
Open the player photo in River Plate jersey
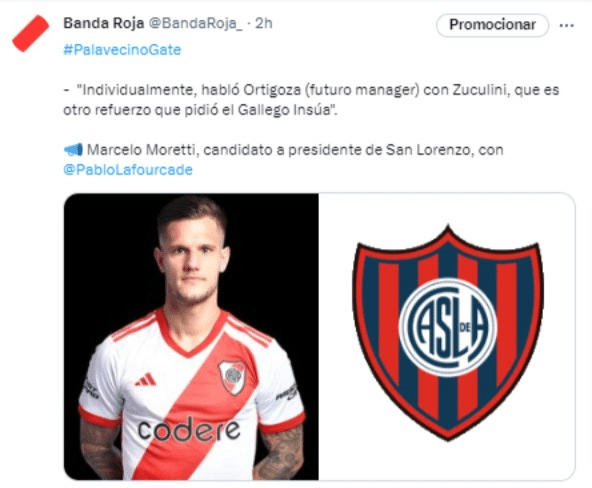[x=191, y=336]
